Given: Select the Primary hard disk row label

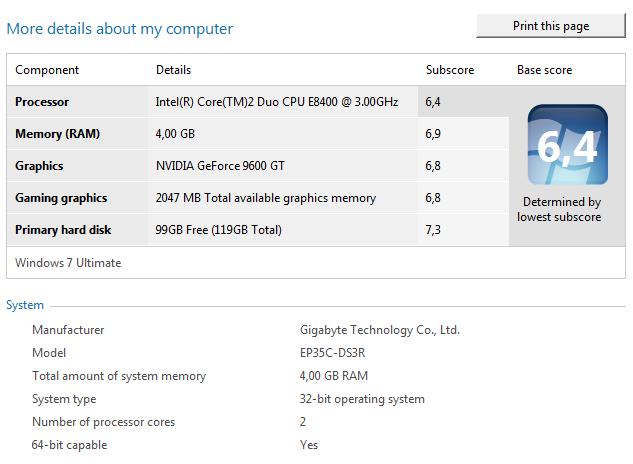Looking at the screenshot, I should [63, 230].
